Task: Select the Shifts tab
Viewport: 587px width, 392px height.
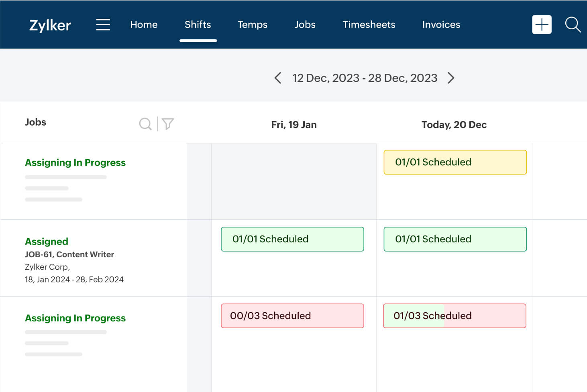Action: 198,24
